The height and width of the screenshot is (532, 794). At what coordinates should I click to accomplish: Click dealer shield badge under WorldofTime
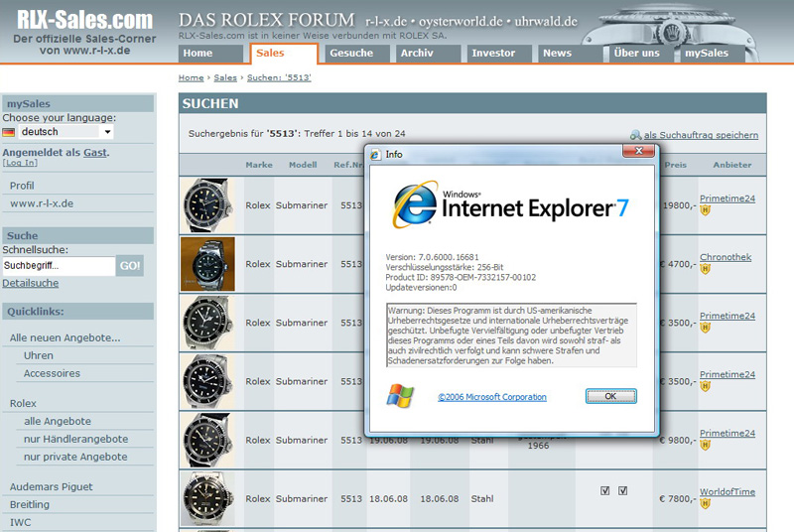705,503
